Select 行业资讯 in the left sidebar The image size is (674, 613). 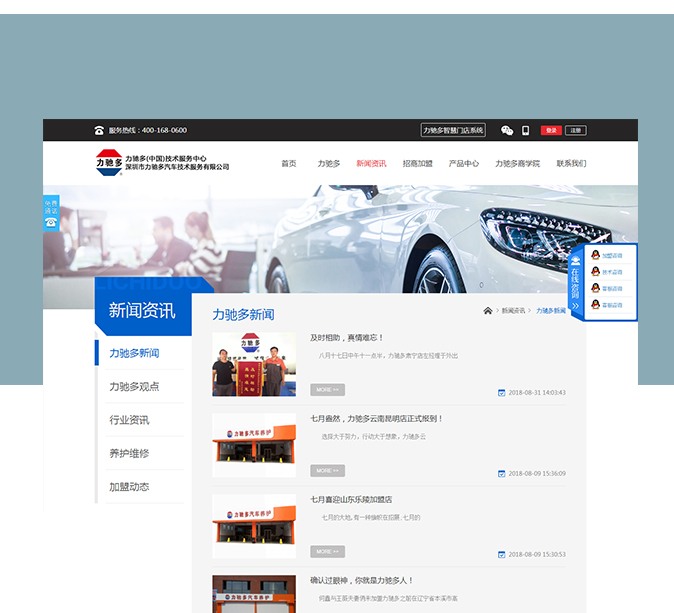tap(129, 420)
